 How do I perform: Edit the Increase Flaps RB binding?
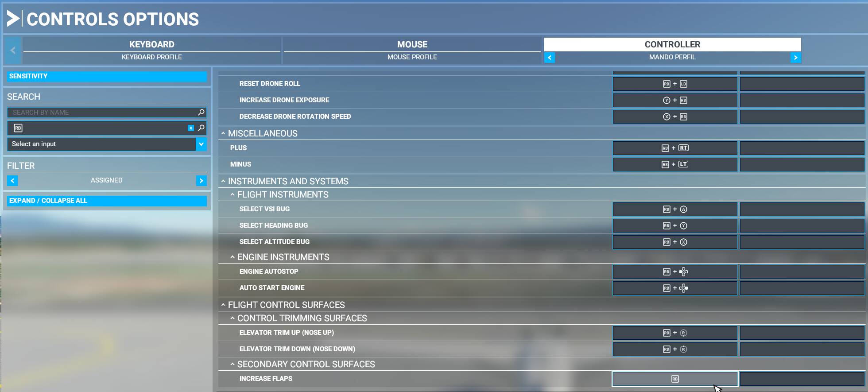click(x=674, y=379)
